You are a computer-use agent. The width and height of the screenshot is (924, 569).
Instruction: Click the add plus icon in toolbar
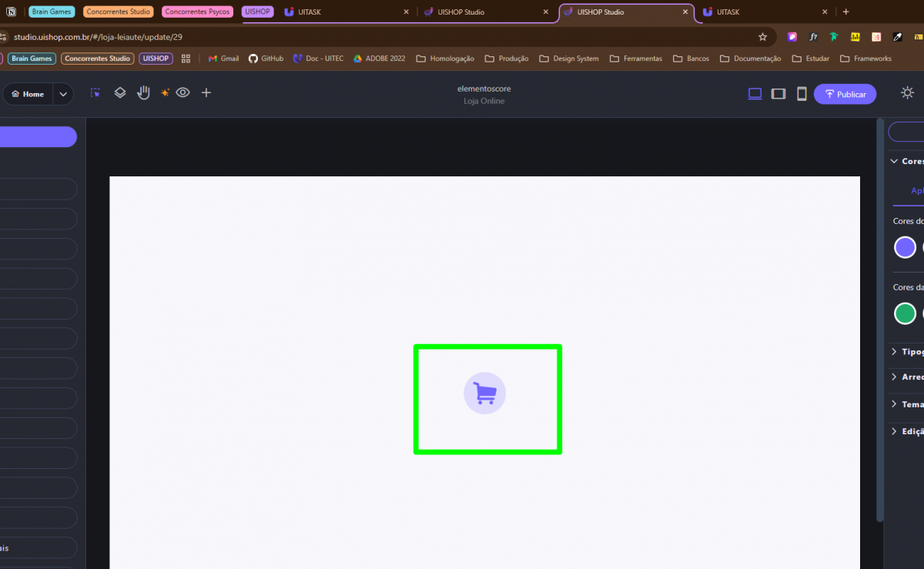point(206,93)
